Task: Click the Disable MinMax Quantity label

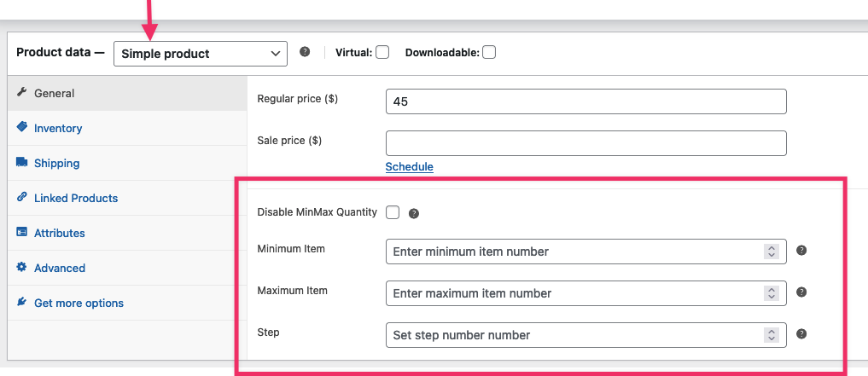Action: (x=317, y=211)
